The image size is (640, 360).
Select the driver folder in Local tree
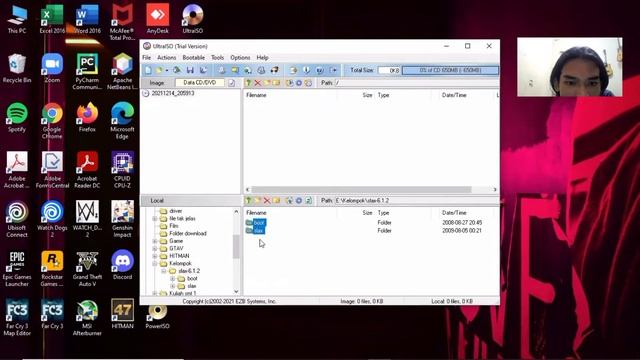(x=176, y=211)
